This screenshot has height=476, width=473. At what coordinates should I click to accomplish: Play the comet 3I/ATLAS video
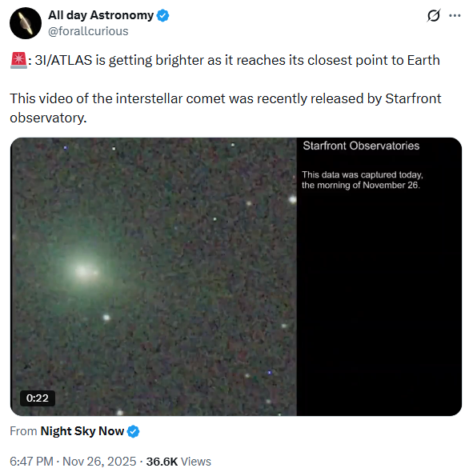click(236, 277)
